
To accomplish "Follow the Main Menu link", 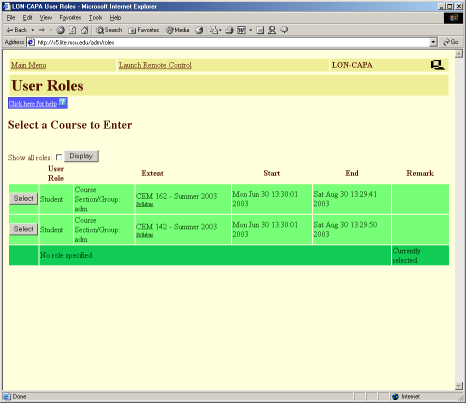I will [29, 65].
